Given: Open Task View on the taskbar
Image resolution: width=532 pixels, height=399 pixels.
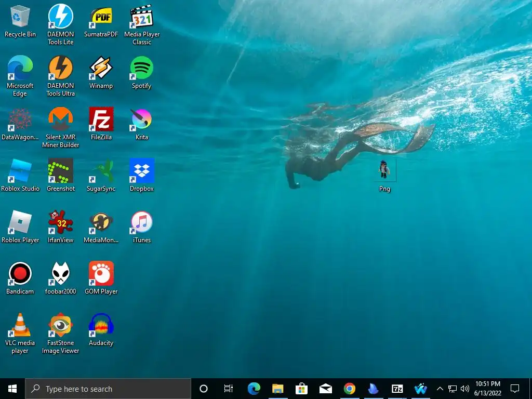Looking at the screenshot, I should pyautogui.click(x=229, y=389).
